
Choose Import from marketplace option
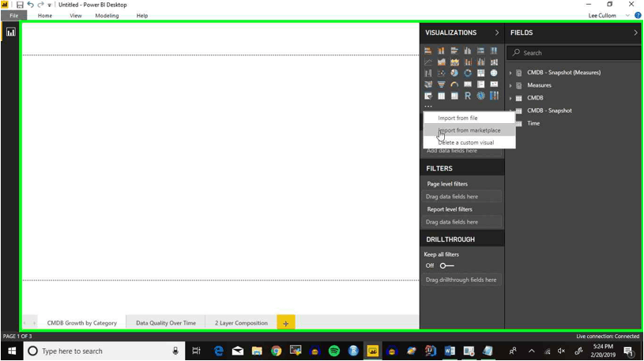469,130
